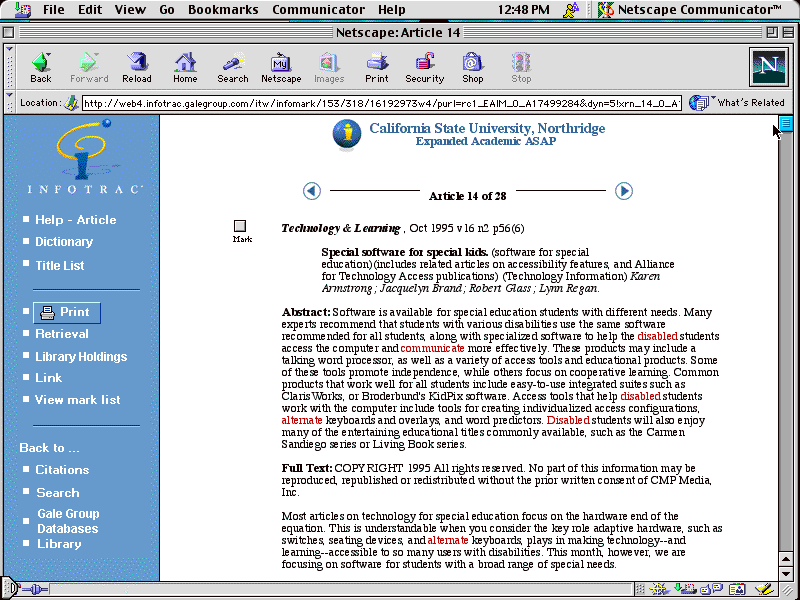
Task: Print the page using the toolbar Print button
Action: click(377, 68)
